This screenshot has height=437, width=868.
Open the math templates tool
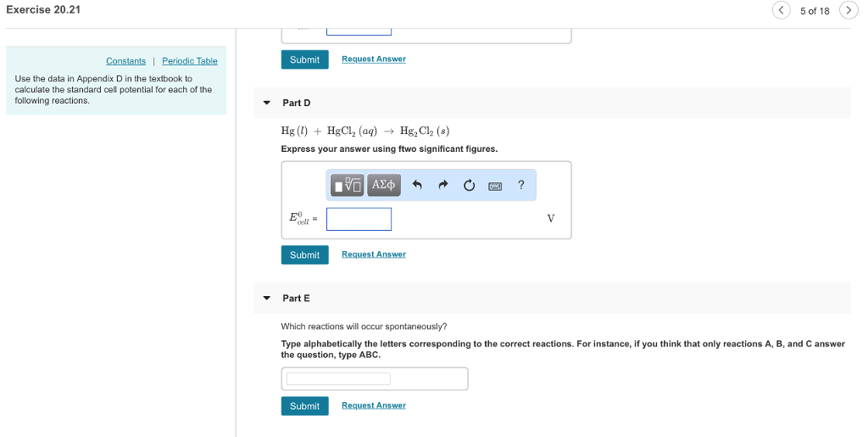(x=347, y=185)
